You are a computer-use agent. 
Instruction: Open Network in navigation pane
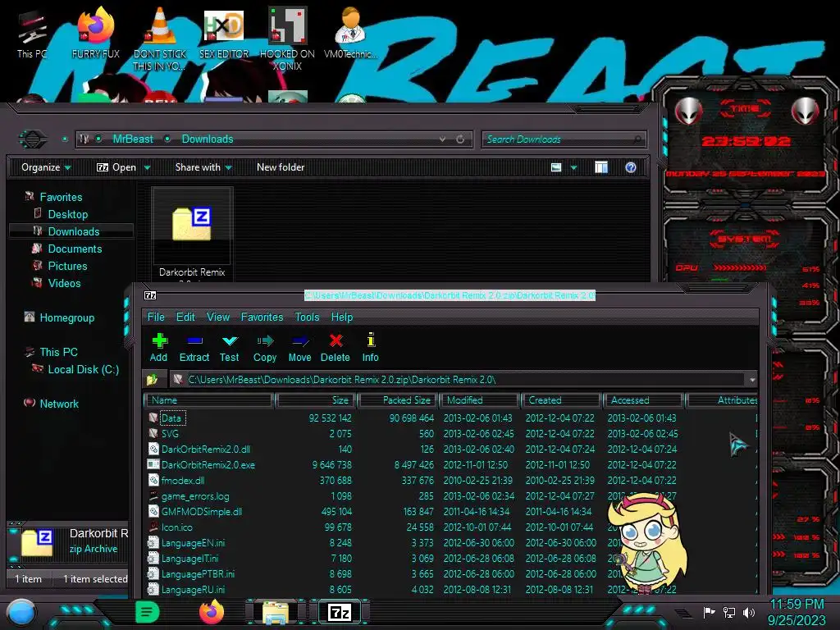click(59, 404)
